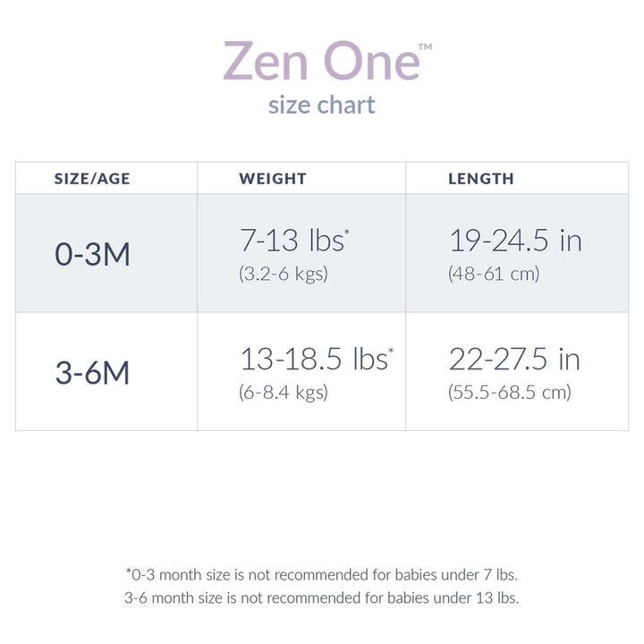Click the 7-13 lbs weight value
The image size is (644, 644).
point(291,241)
